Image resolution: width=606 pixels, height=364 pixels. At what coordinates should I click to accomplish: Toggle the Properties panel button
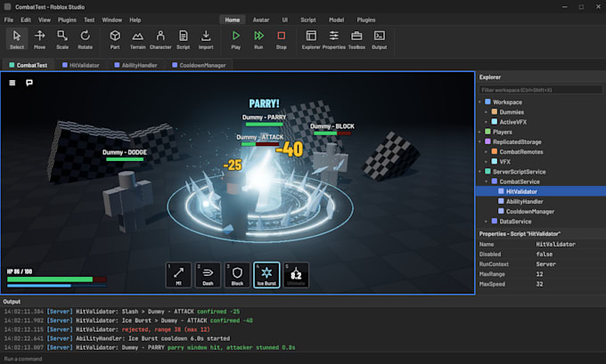click(x=334, y=39)
